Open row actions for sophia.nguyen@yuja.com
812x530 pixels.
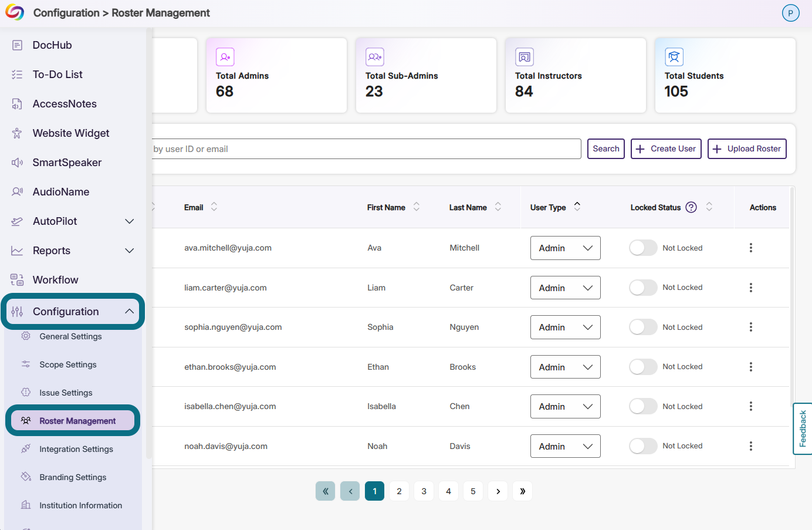click(x=751, y=327)
